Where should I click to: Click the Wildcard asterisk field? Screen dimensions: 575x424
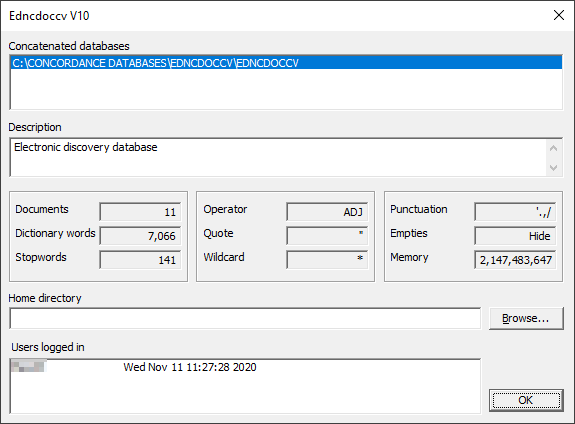pos(327,260)
